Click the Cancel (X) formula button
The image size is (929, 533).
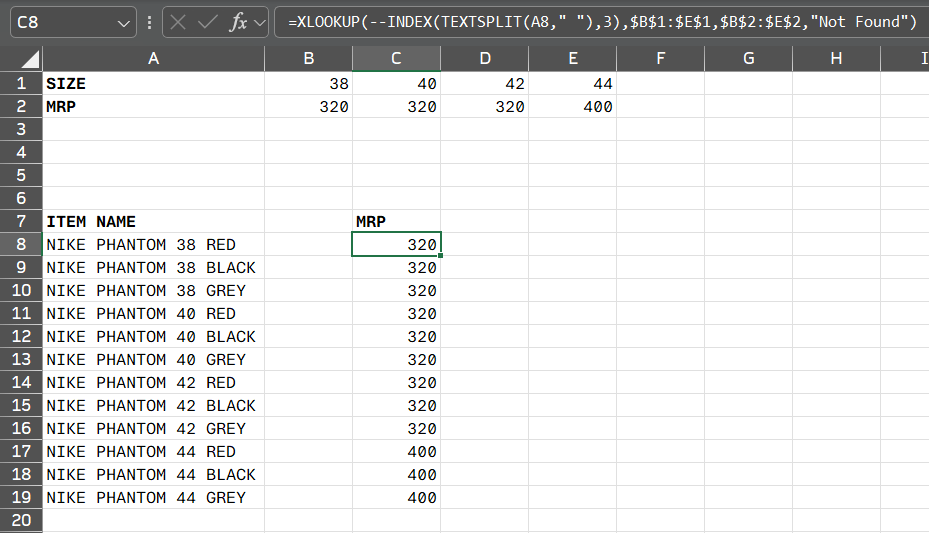[178, 23]
